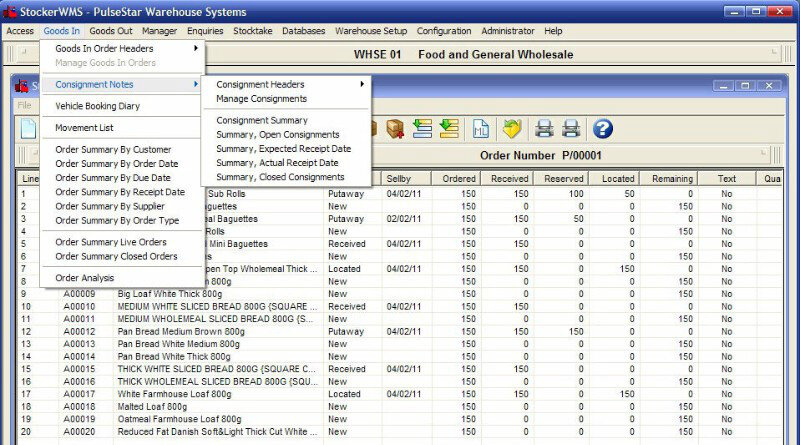
Task: Choose Manage Consignments from the submenu
Action: pyautogui.click(x=262, y=99)
